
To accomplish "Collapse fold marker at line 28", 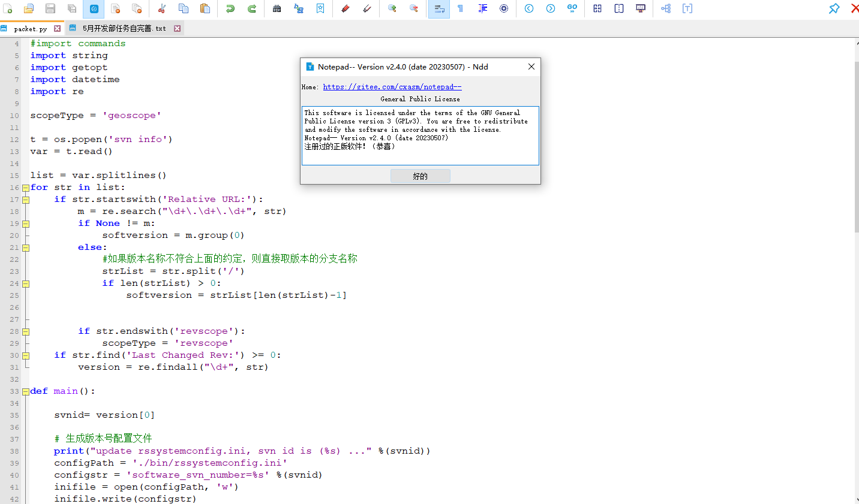I will tap(26, 331).
